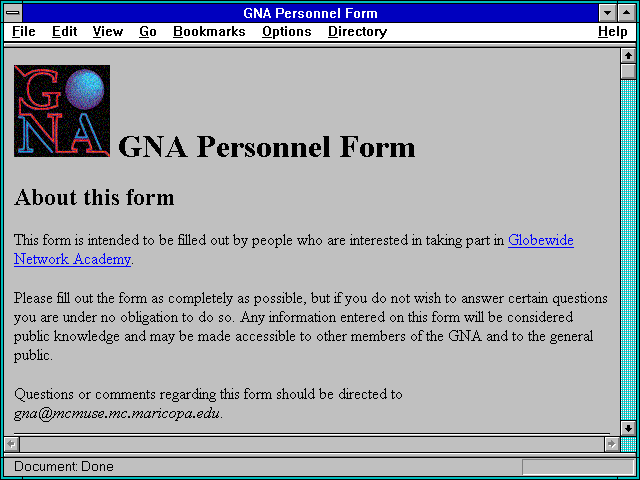
Task: Click the gna@mcmuse.mc.maricopa.edu address text
Action: coord(117,414)
